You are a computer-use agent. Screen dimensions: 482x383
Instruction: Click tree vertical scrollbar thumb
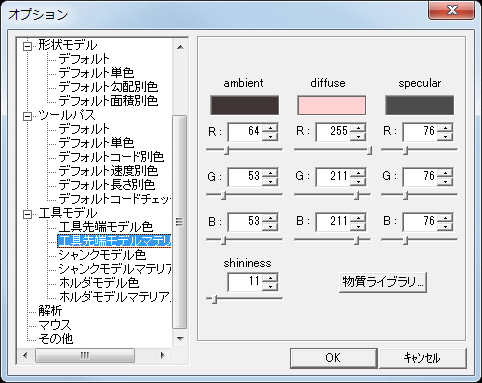pos(180,222)
